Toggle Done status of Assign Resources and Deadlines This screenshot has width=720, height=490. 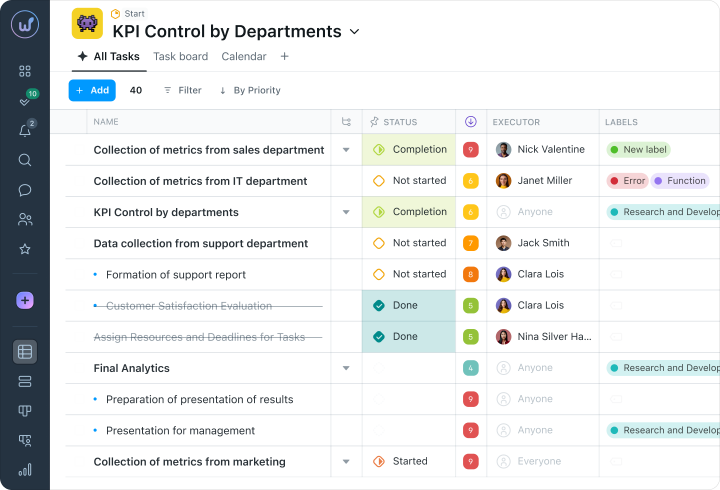coord(379,337)
